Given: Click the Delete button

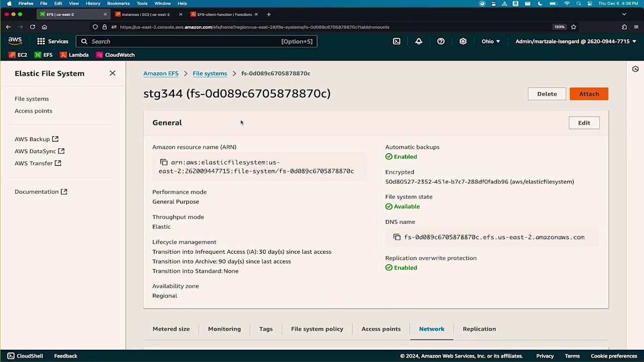Looking at the screenshot, I should 547,94.
